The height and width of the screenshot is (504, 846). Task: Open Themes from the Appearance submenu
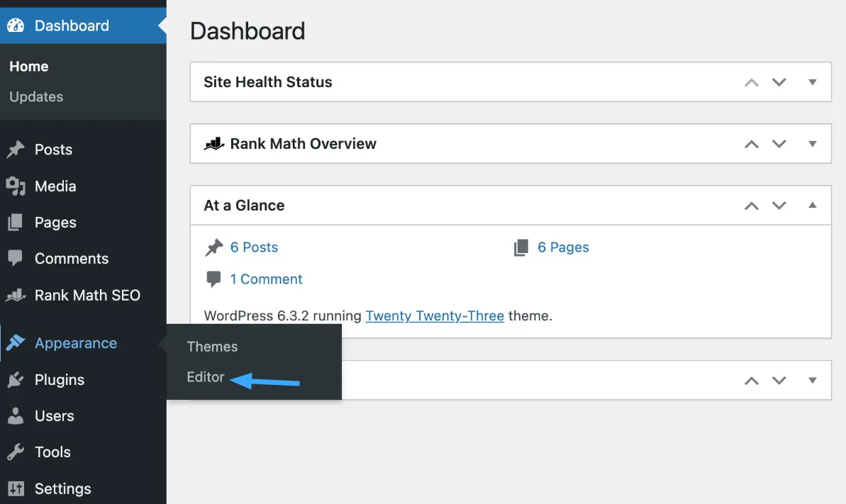[x=212, y=347]
